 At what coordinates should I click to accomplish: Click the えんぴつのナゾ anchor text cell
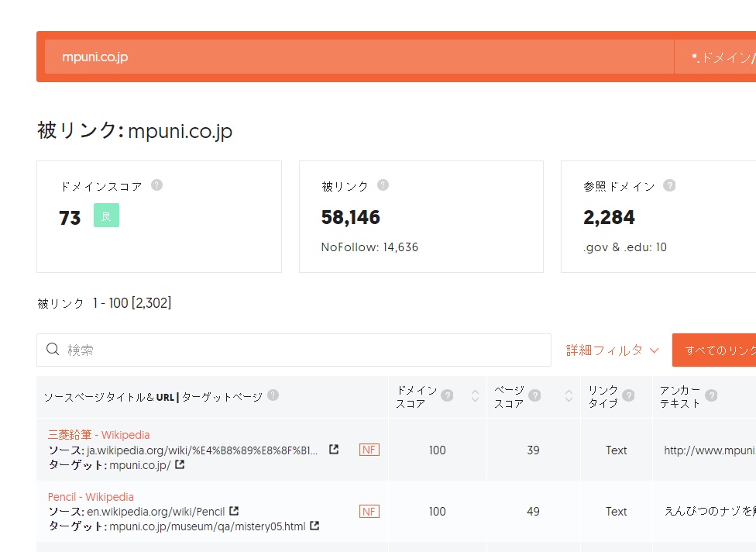pyautogui.click(x=710, y=512)
